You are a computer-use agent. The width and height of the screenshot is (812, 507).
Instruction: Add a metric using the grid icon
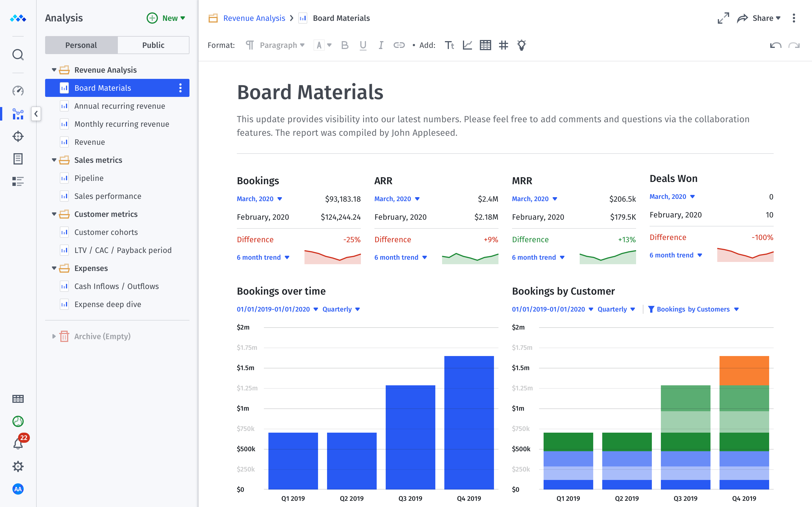click(503, 45)
